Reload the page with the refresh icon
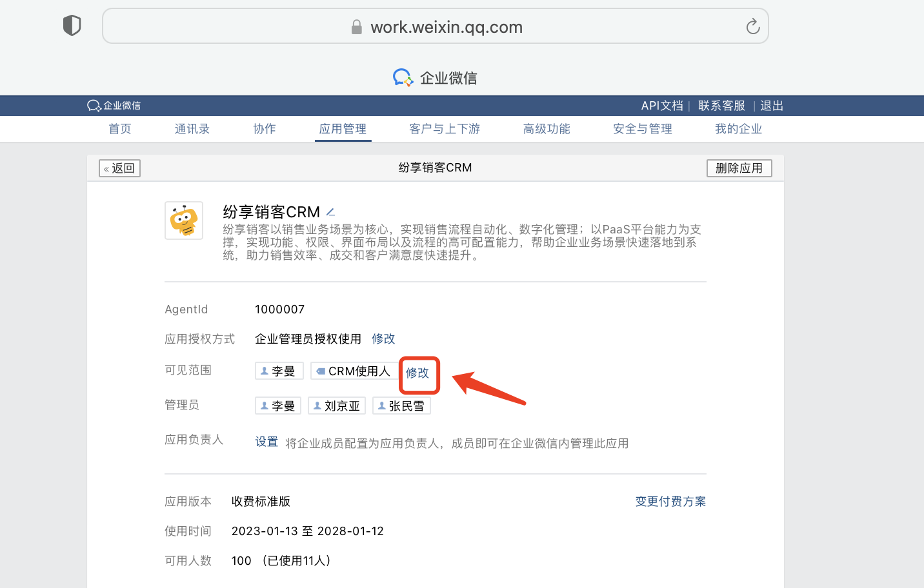Image resolution: width=924 pixels, height=588 pixels. tap(752, 26)
